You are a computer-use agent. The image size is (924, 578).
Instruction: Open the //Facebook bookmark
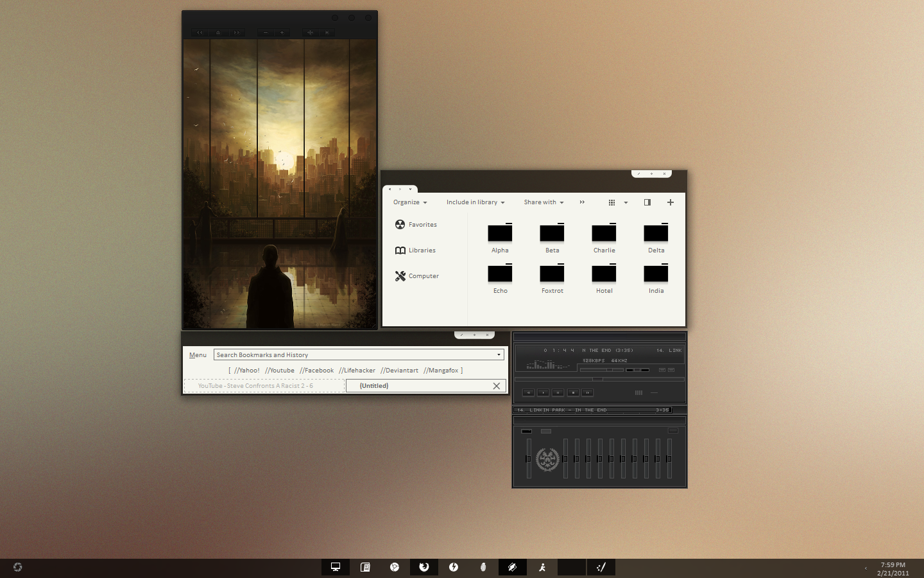(316, 371)
